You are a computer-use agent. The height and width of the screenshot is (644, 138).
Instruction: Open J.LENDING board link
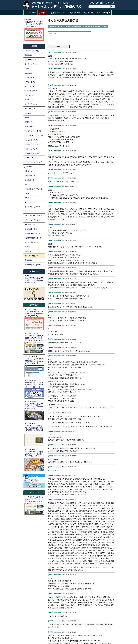click(x=34, y=167)
